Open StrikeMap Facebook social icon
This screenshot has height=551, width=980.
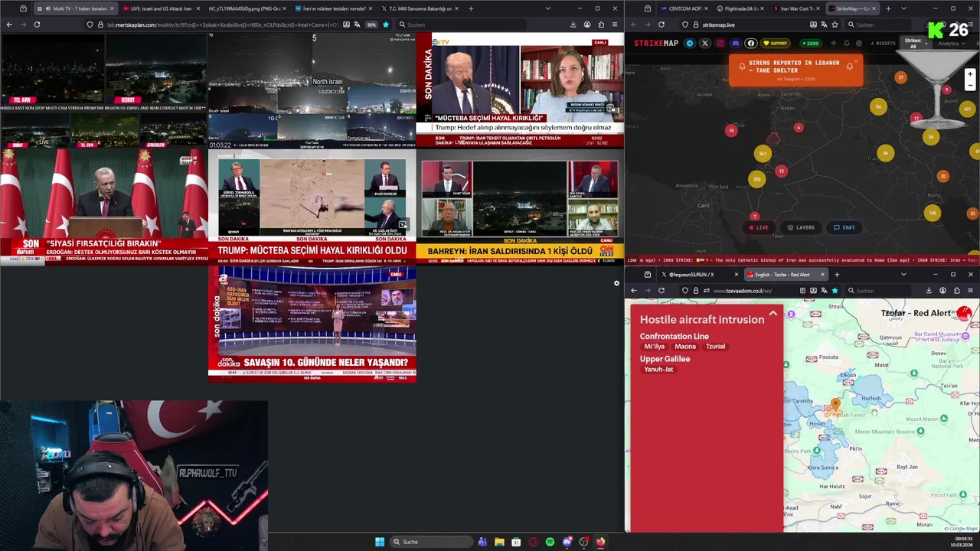pos(751,43)
